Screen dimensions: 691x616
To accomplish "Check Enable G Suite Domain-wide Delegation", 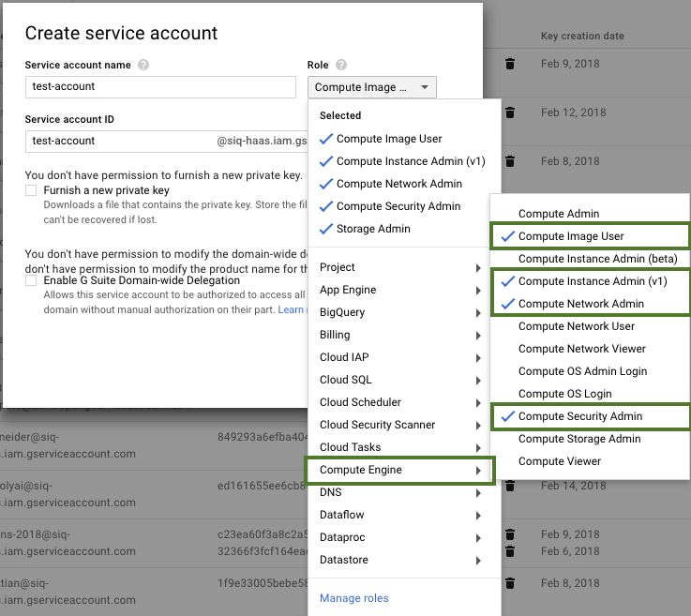I will (32, 280).
